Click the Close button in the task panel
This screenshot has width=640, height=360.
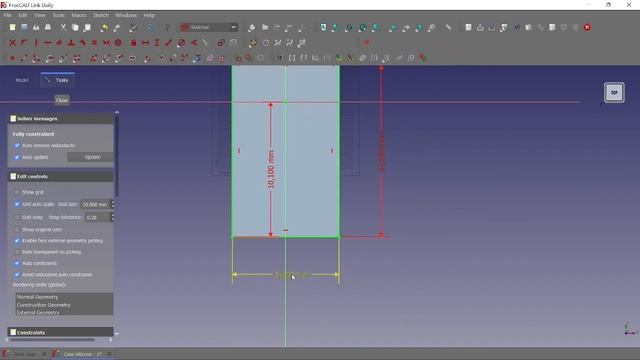pyautogui.click(x=62, y=100)
